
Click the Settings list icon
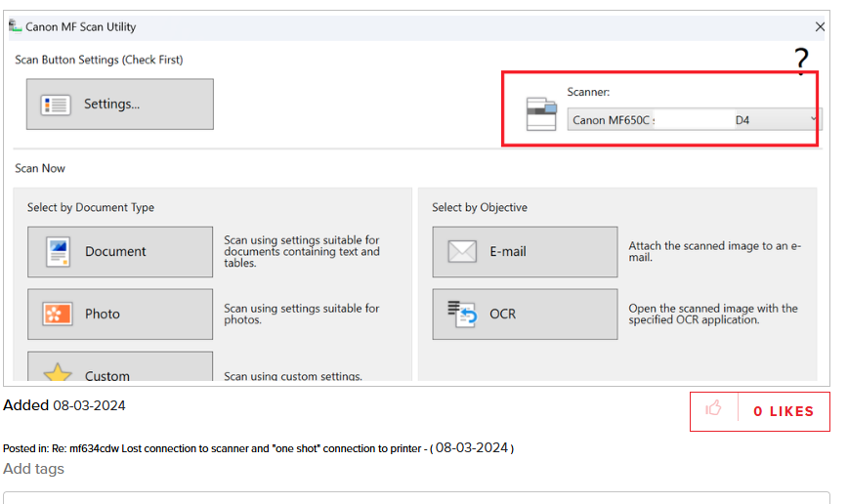pyautogui.click(x=56, y=105)
